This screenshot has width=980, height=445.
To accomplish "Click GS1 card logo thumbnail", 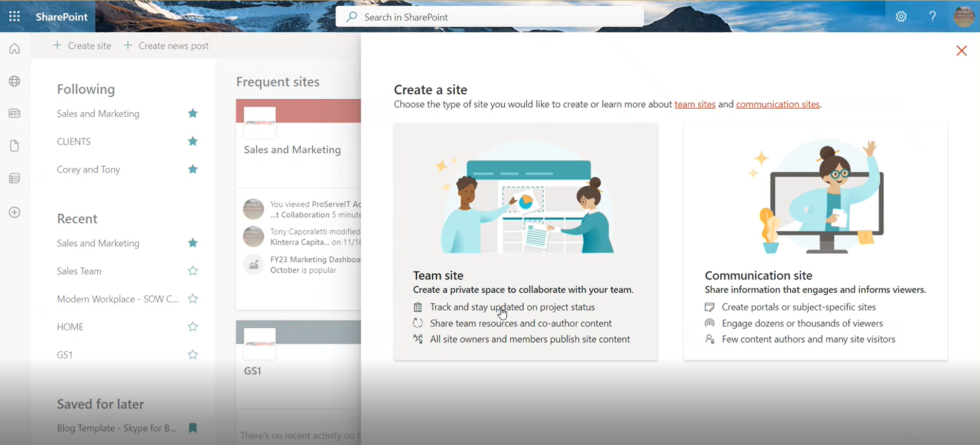I will coord(260,344).
